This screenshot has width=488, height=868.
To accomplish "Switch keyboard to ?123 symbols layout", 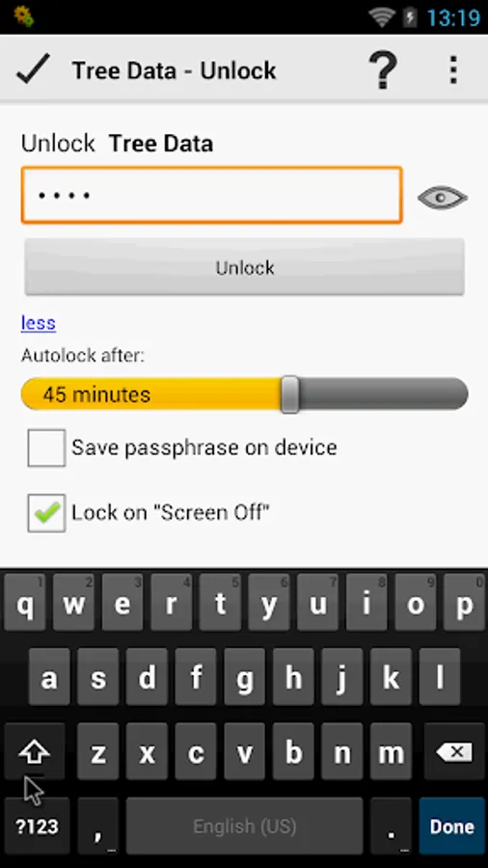I will 37,827.
